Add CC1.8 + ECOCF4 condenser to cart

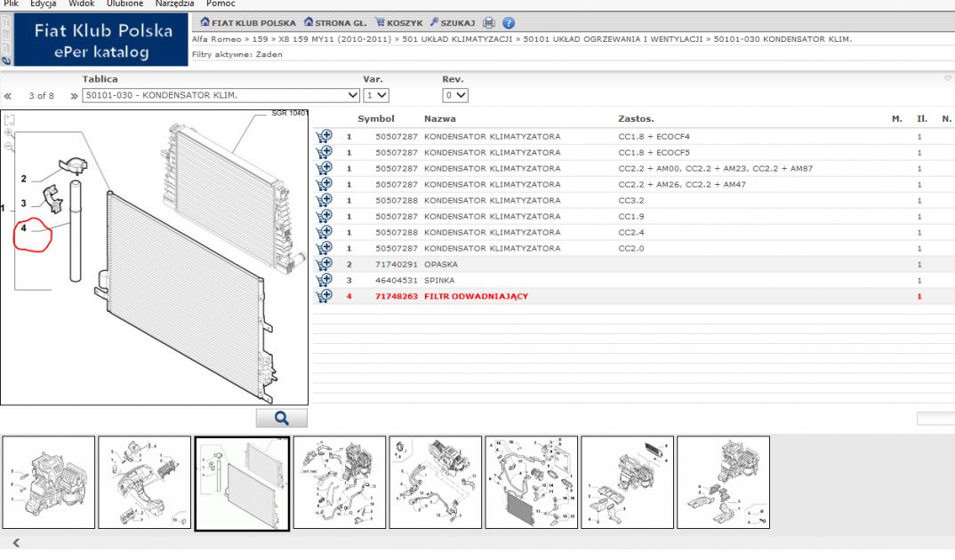click(x=324, y=136)
